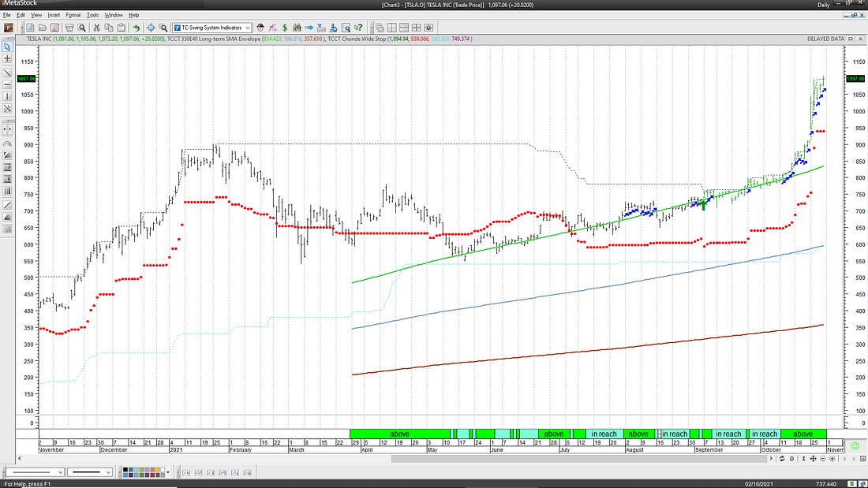Expand the color palette dropdown arrow
The height and width of the screenshot is (488, 868).
168,472
